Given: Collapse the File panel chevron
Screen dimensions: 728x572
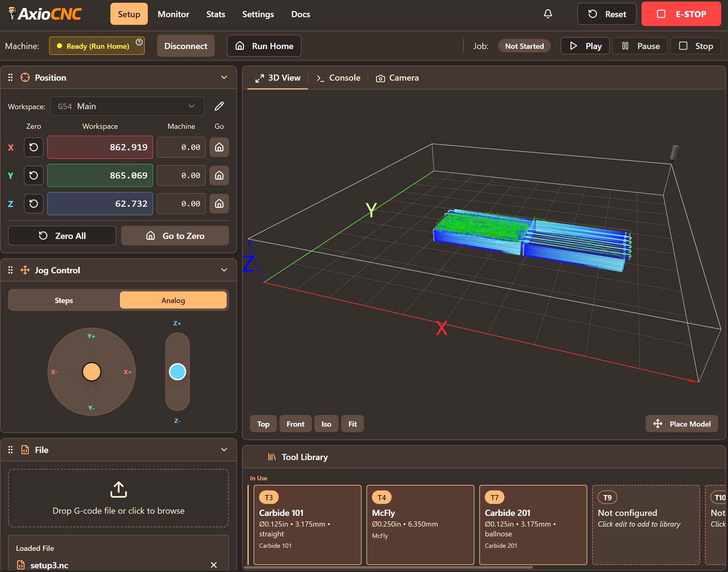Looking at the screenshot, I should pyautogui.click(x=224, y=449).
